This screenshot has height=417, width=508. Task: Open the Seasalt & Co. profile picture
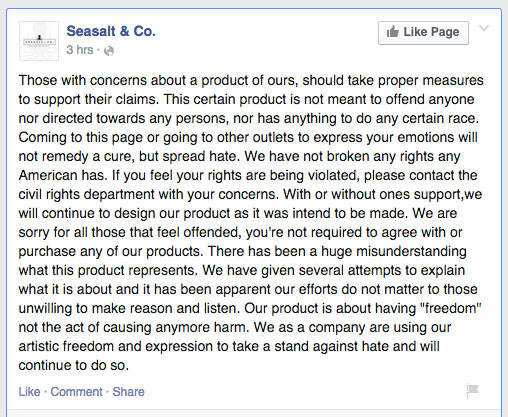[39, 41]
